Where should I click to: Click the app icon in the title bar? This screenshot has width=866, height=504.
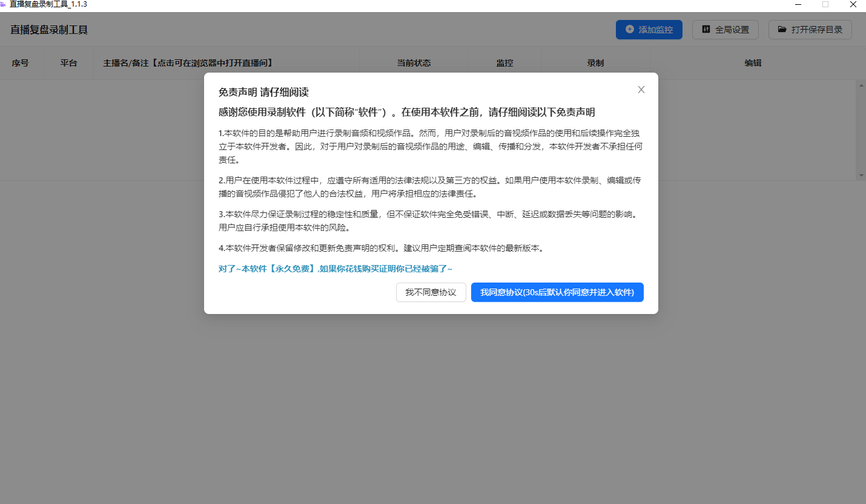point(5,4)
